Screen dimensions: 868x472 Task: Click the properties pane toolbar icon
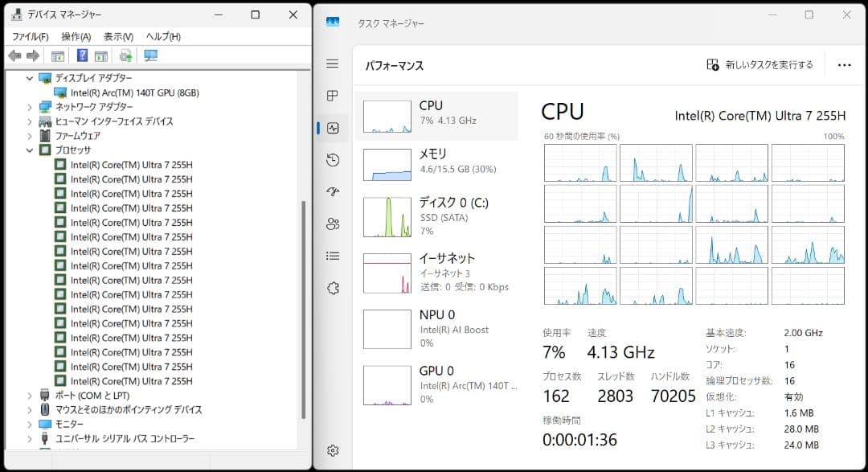(100, 56)
